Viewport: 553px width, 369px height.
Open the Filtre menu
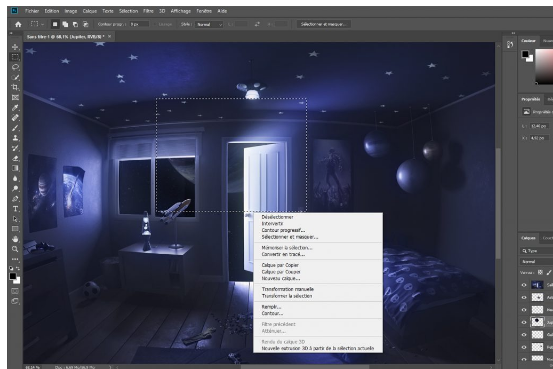tap(148, 11)
